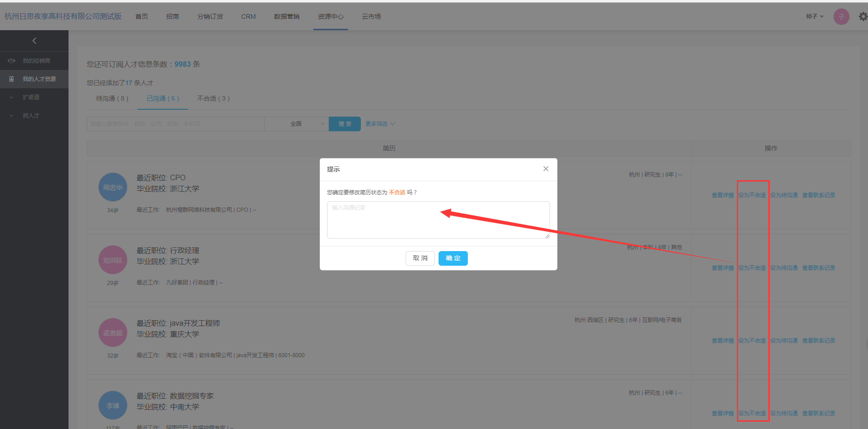This screenshot has height=429, width=868.
Task: Click 周忠华 avatar thumbnail
Action: tap(113, 187)
